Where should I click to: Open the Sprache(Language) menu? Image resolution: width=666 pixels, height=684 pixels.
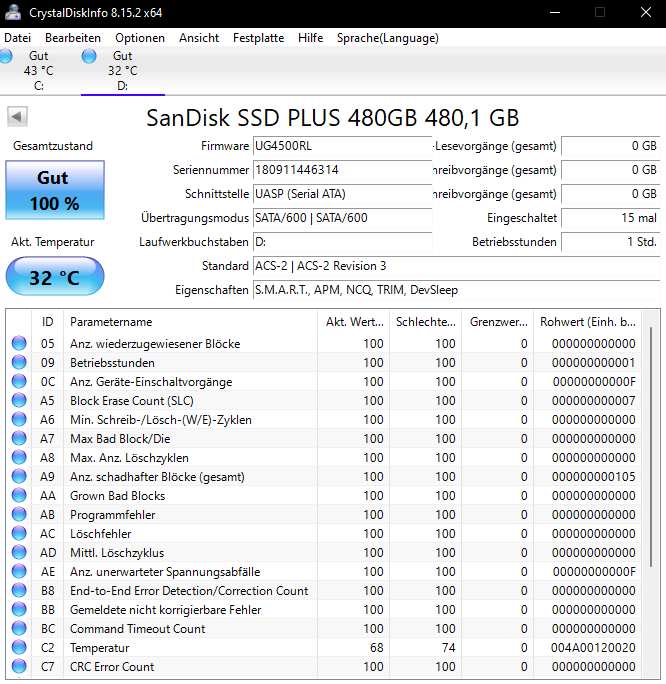click(388, 38)
